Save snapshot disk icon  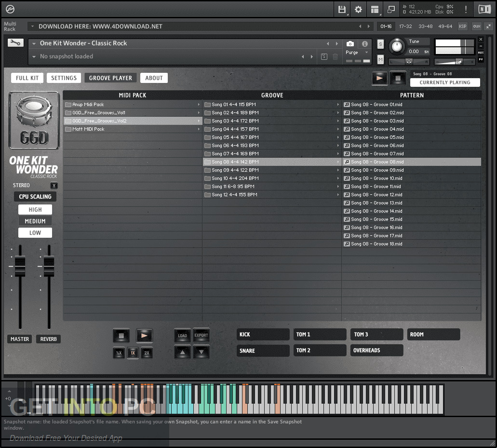pos(324,57)
